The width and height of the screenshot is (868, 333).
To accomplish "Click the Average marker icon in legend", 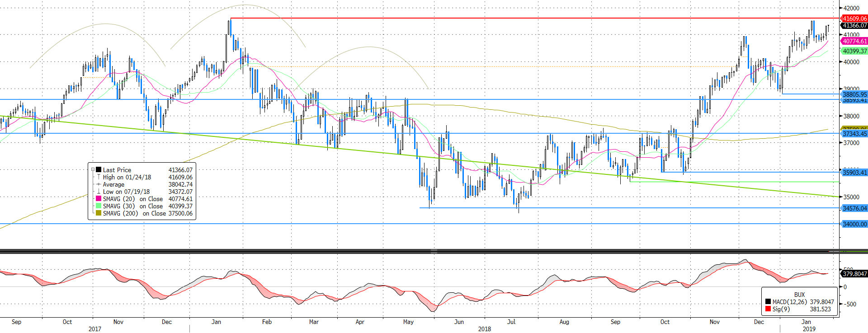I will [x=99, y=184].
